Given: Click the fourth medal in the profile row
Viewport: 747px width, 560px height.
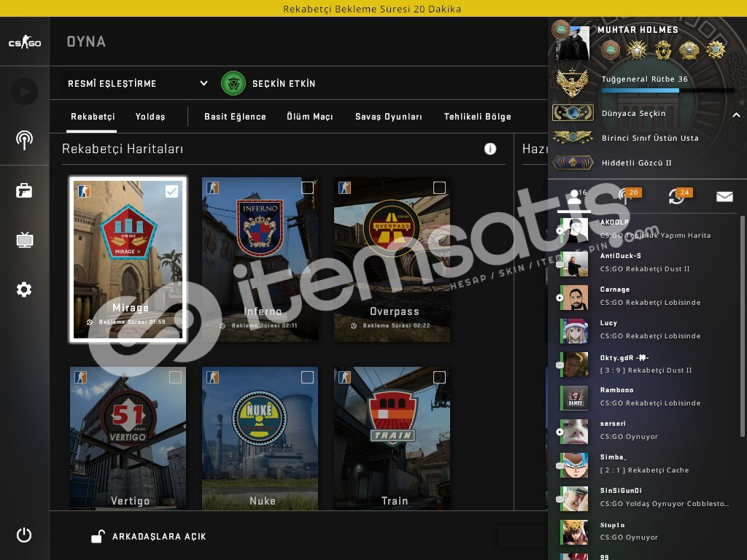Looking at the screenshot, I should point(689,50).
